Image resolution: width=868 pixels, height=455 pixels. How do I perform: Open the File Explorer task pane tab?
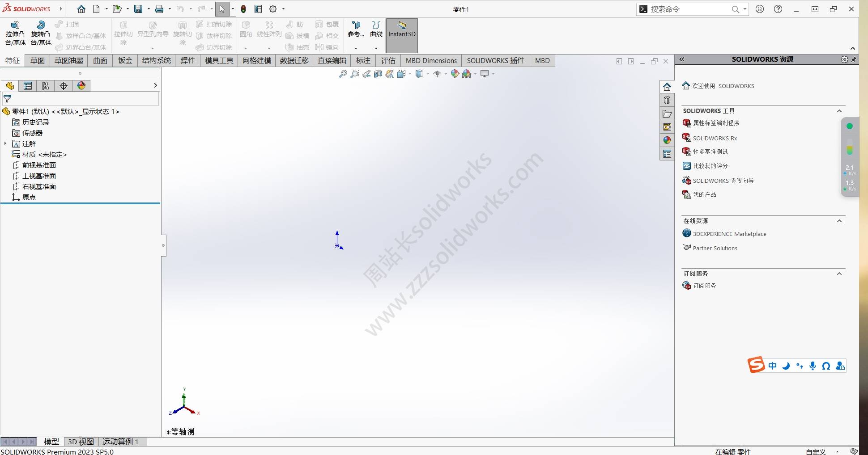pos(667,114)
